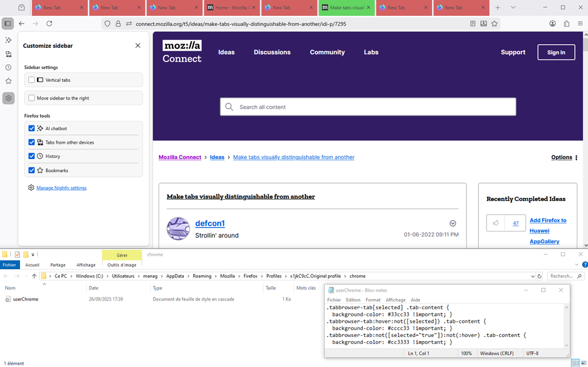The image size is (588, 367).
Task: Check Move sidebar to the right
Action: 31,98
